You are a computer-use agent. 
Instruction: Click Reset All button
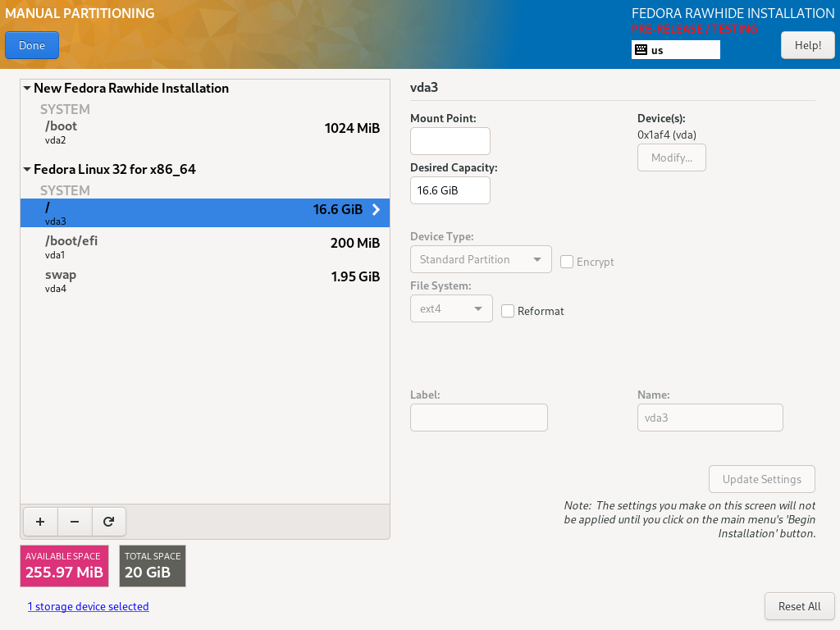pyautogui.click(x=799, y=606)
